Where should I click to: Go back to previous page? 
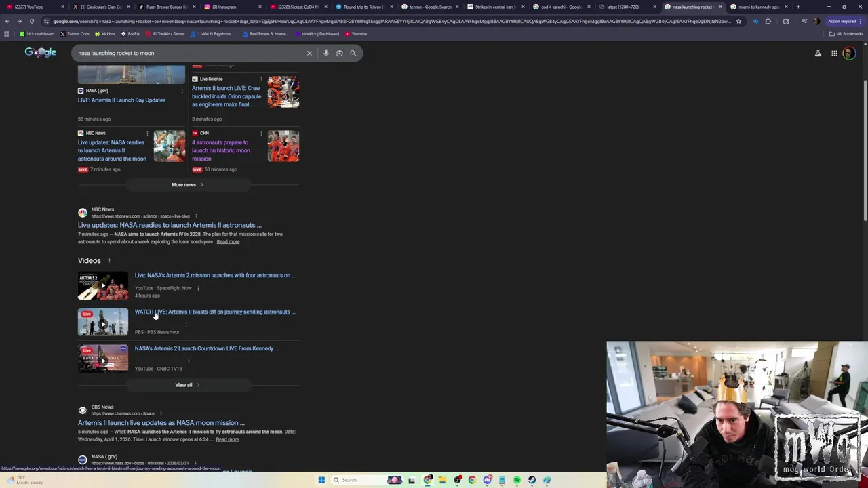7,21
